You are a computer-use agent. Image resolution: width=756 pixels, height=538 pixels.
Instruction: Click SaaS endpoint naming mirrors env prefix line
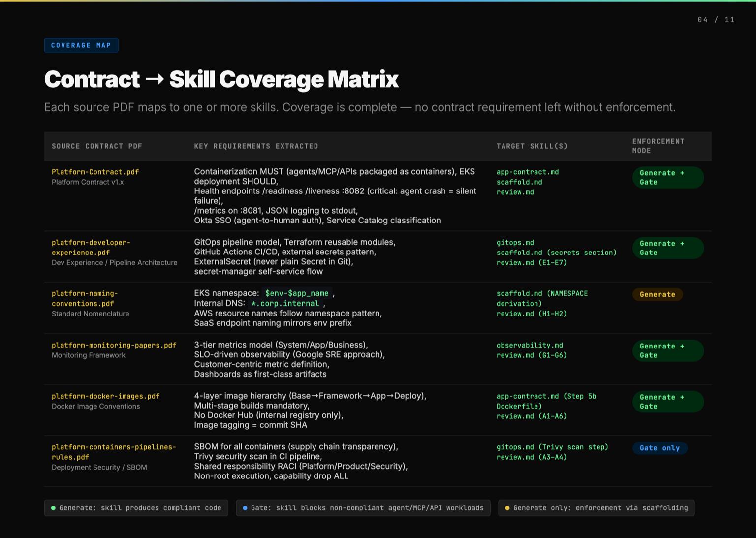pyautogui.click(x=273, y=323)
